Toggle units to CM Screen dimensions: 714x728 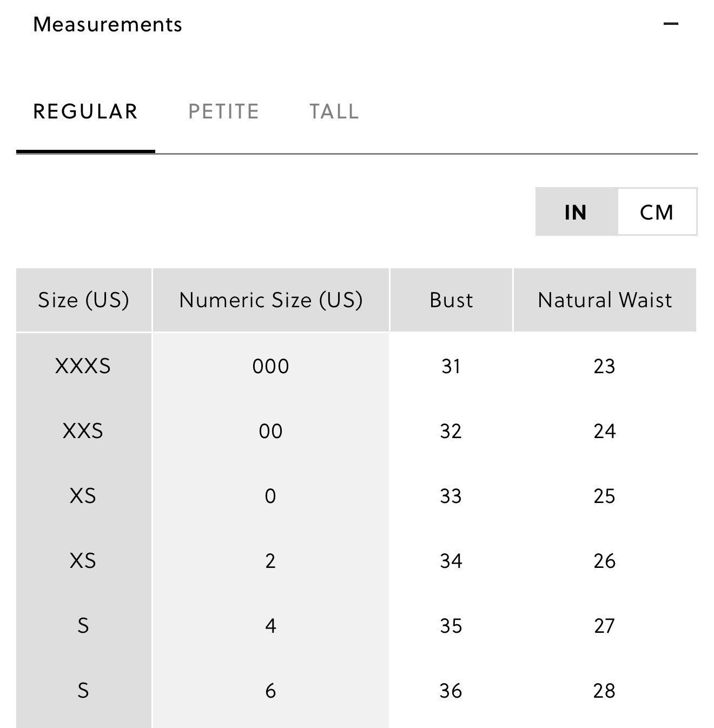pos(657,211)
